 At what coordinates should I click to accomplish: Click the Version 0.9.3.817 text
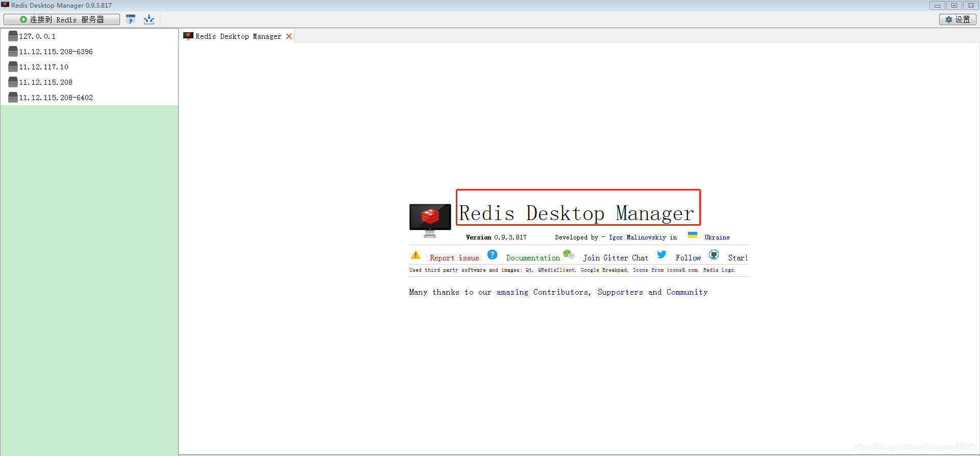[x=496, y=237]
